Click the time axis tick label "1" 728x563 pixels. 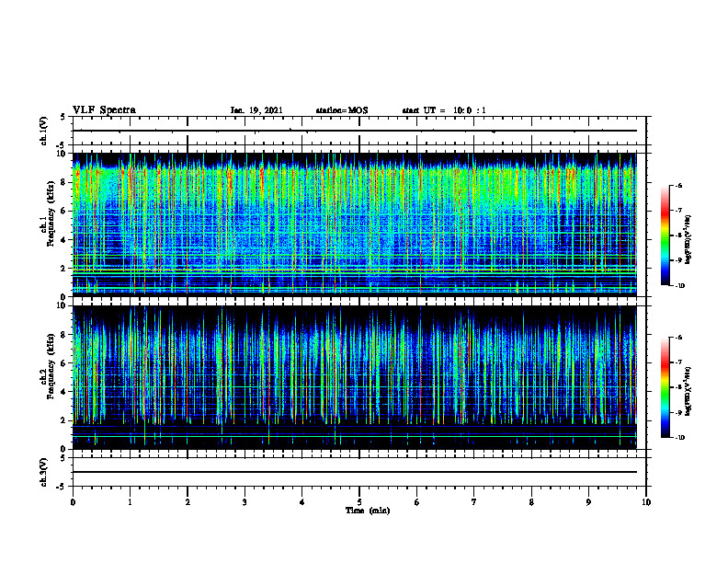(130, 502)
